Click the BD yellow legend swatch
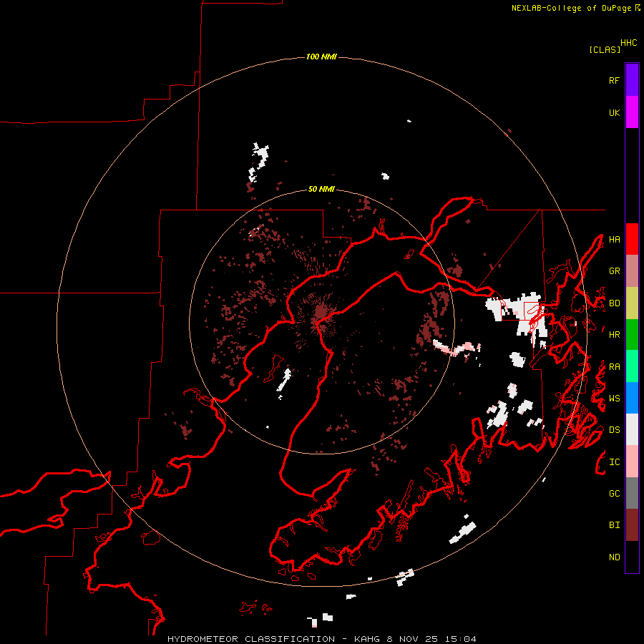The height and width of the screenshot is (644, 644). 632,303
